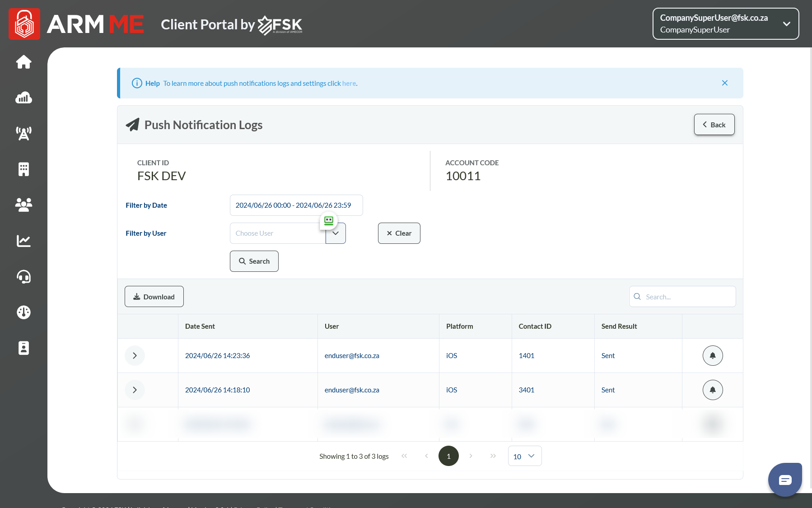The image size is (812, 508).
Task: Expand the 2024/06/26 14:18:10 log row
Action: tap(135, 390)
